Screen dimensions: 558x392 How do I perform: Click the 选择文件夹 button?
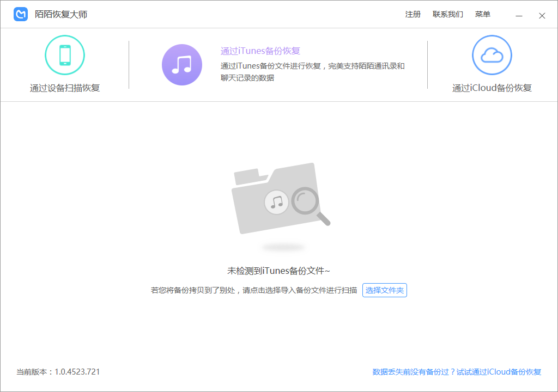[384, 290]
